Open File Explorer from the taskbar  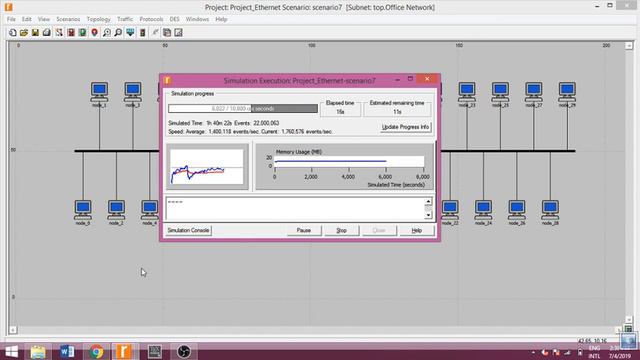point(38,351)
